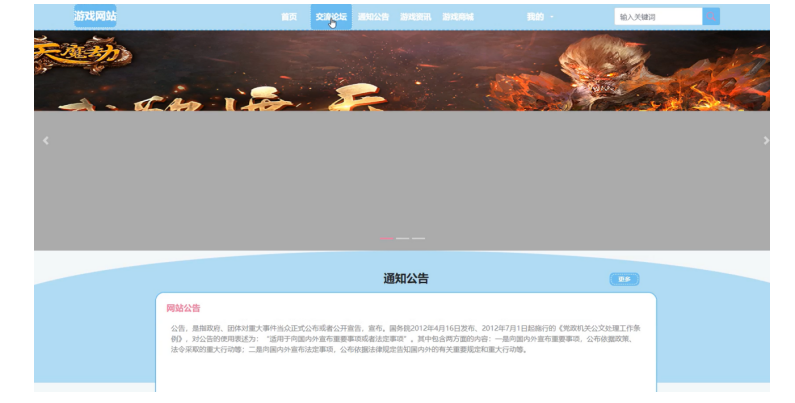Expand the 我的 dropdown menu
The width and height of the screenshot is (795, 403).
click(x=539, y=17)
